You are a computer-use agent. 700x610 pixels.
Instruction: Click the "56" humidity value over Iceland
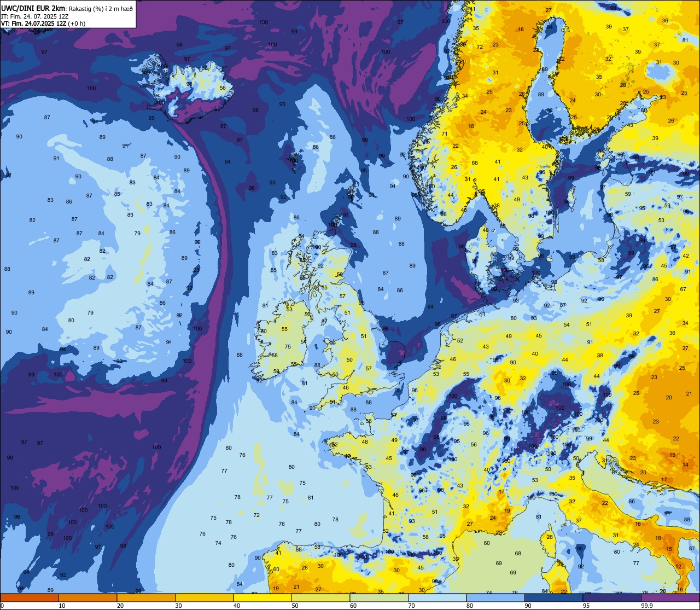(223, 88)
